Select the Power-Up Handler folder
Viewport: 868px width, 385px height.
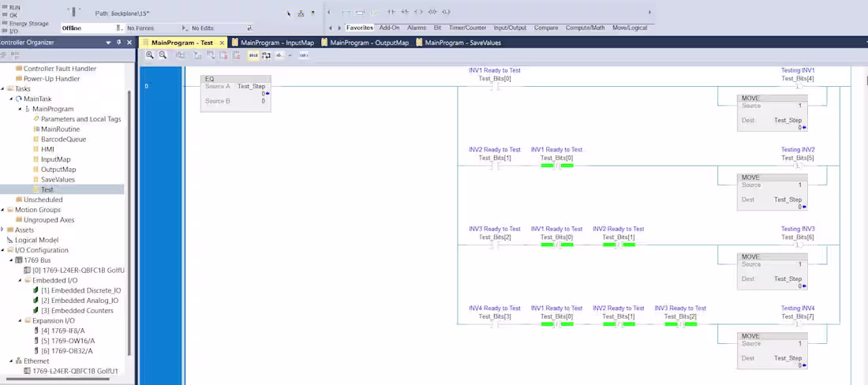pos(51,79)
